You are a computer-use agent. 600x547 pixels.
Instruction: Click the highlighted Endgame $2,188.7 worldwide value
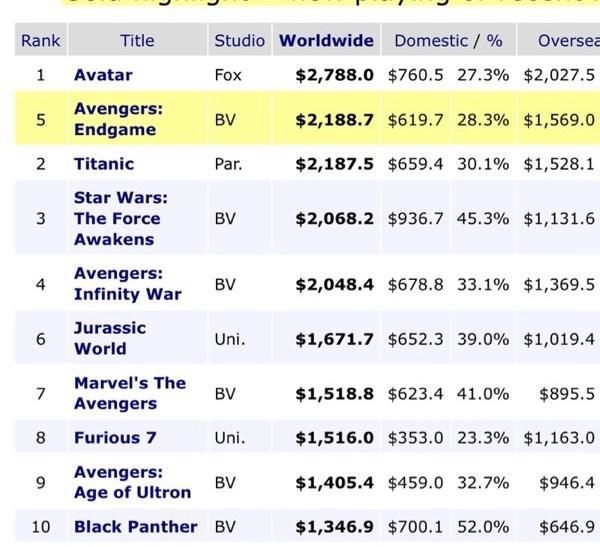click(334, 119)
